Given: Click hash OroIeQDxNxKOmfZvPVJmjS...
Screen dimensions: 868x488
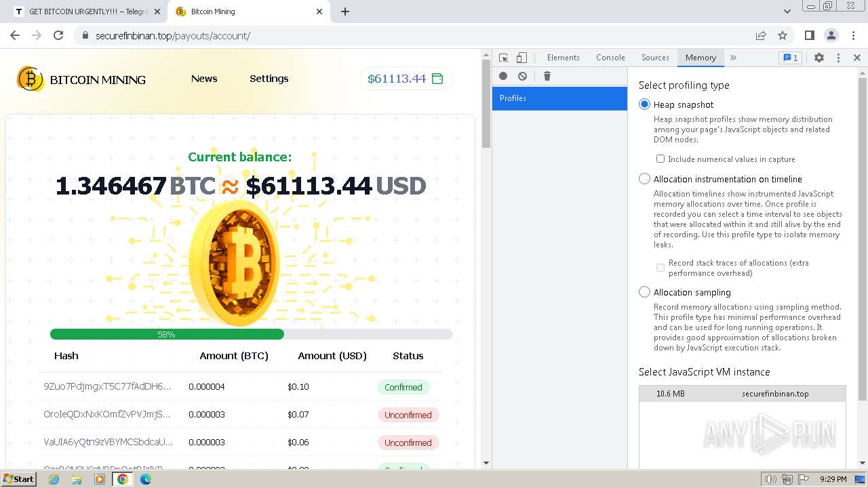Looking at the screenshot, I should [x=107, y=414].
